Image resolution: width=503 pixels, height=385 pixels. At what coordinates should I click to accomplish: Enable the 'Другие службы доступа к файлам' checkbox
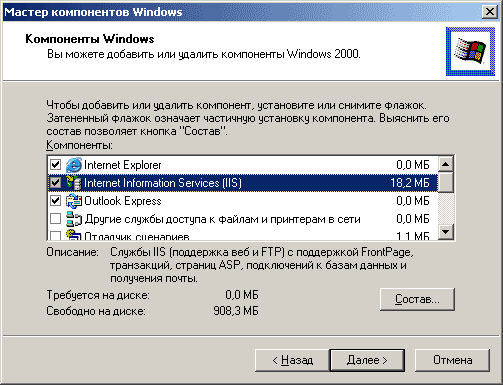click(x=55, y=219)
